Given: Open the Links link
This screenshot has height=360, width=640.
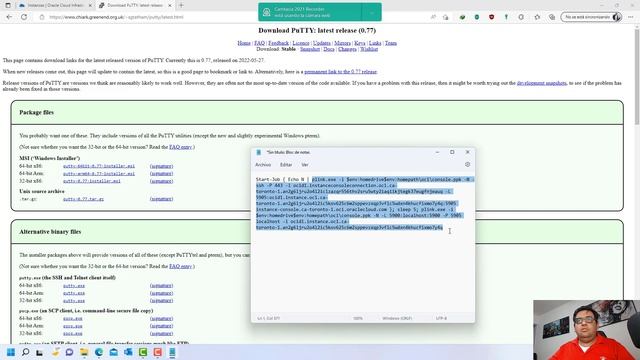Looking at the screenshot, I should pos(375,43).
